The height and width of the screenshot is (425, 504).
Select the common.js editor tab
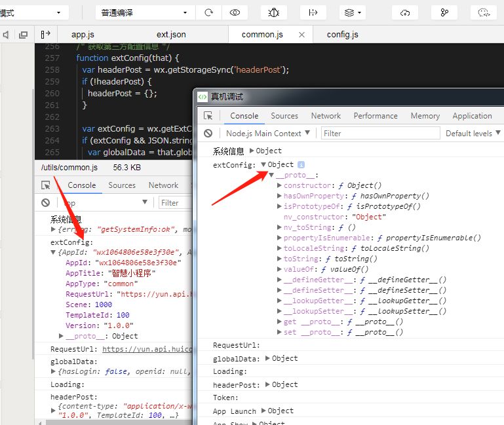coord(262,34)
